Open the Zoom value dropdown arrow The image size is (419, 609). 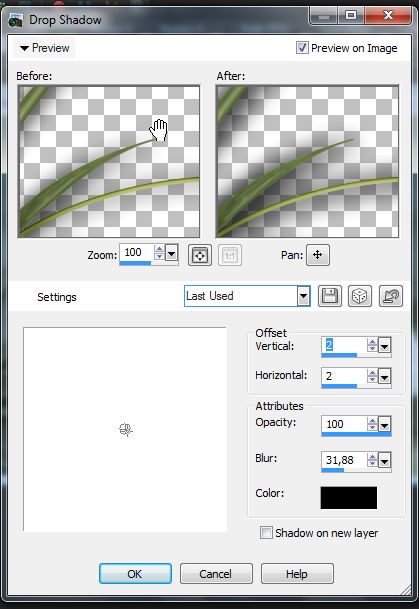pos(171,254)
